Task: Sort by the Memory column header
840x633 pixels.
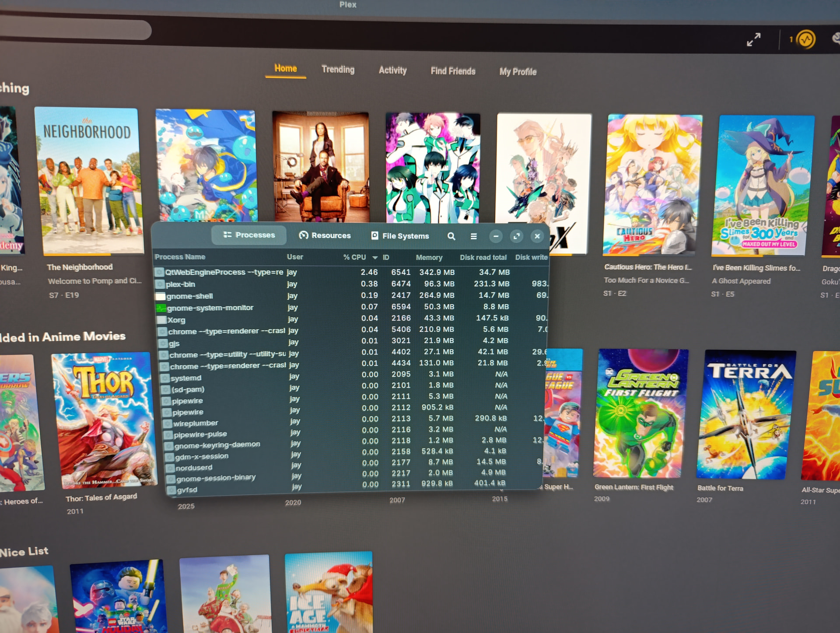Action: 429,257
